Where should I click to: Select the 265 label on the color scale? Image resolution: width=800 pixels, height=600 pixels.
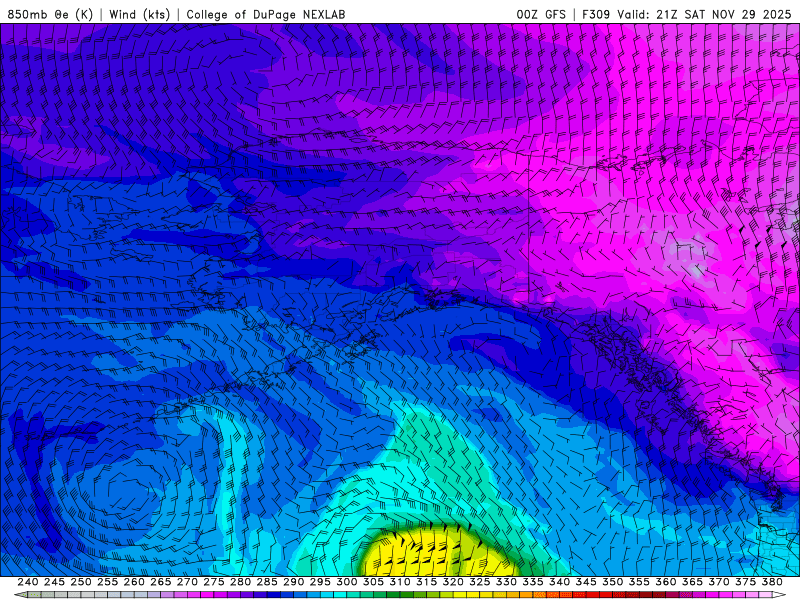point(160,582)
